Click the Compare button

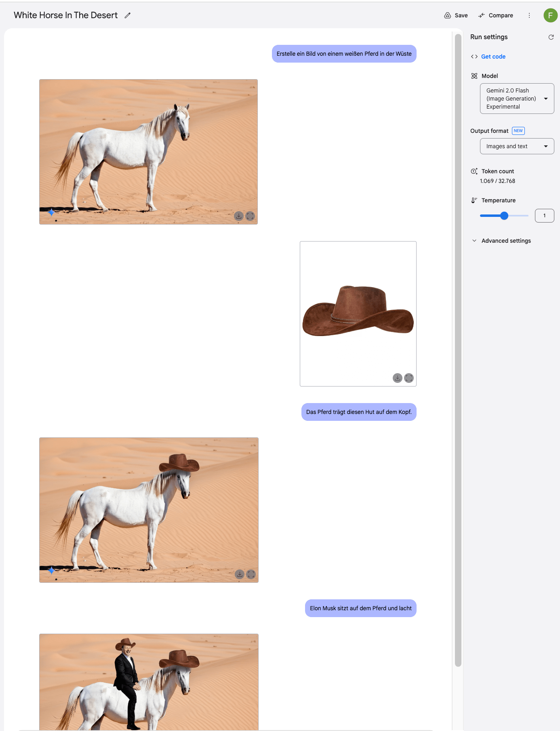(495, 15)
